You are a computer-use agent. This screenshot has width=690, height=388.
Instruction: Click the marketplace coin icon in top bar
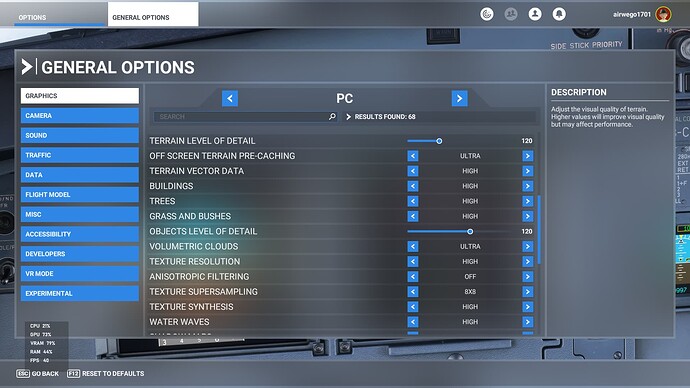pos(487,14)
